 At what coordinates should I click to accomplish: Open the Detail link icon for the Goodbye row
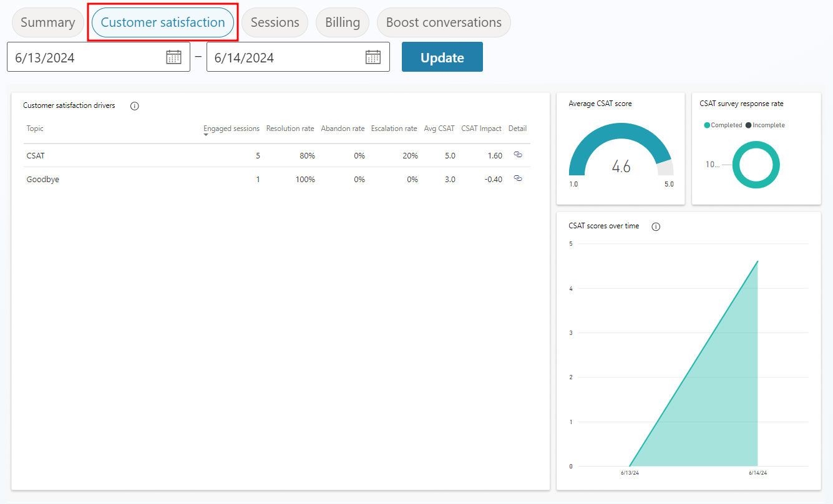(x=517, y=179)
